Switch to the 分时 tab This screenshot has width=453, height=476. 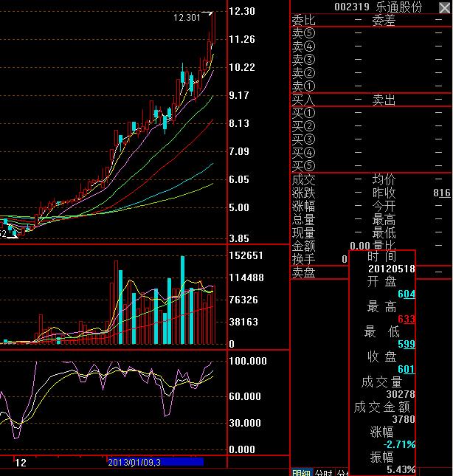(x=324, y=472)
